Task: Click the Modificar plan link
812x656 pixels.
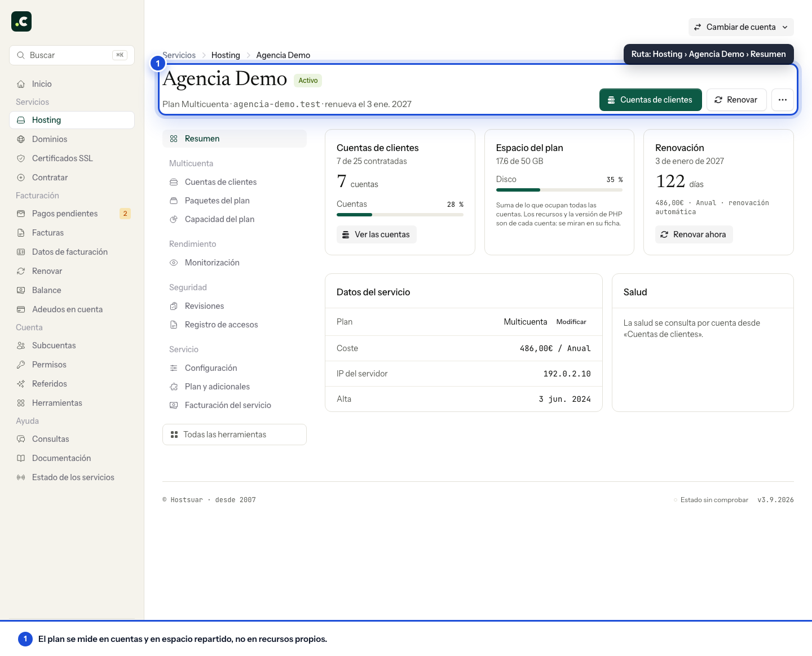Action: click(571, 322)
